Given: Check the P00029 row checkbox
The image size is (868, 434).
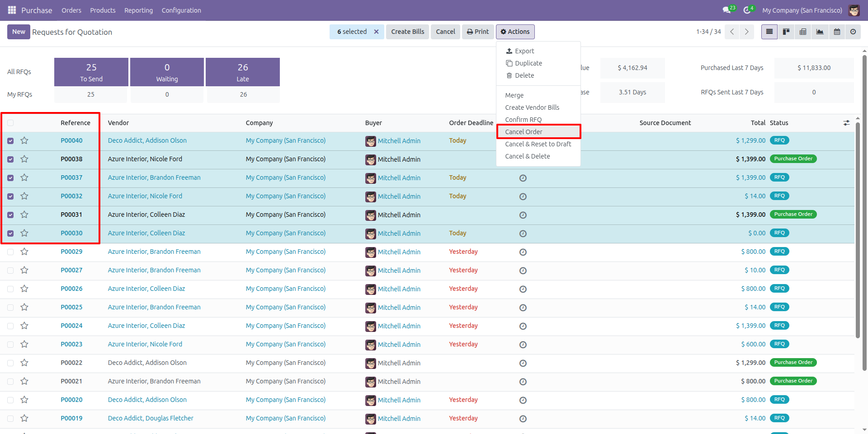Looking at the screenshot, I should [10, 252].
